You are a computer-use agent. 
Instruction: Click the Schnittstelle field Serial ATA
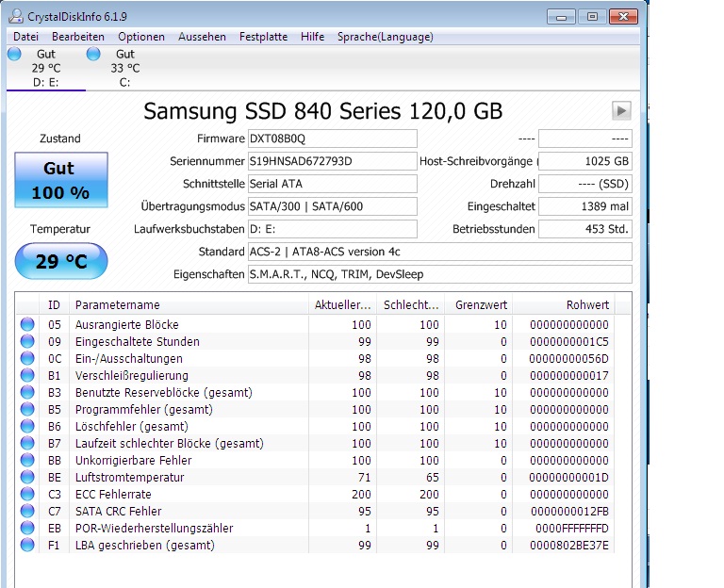(333, 184)
